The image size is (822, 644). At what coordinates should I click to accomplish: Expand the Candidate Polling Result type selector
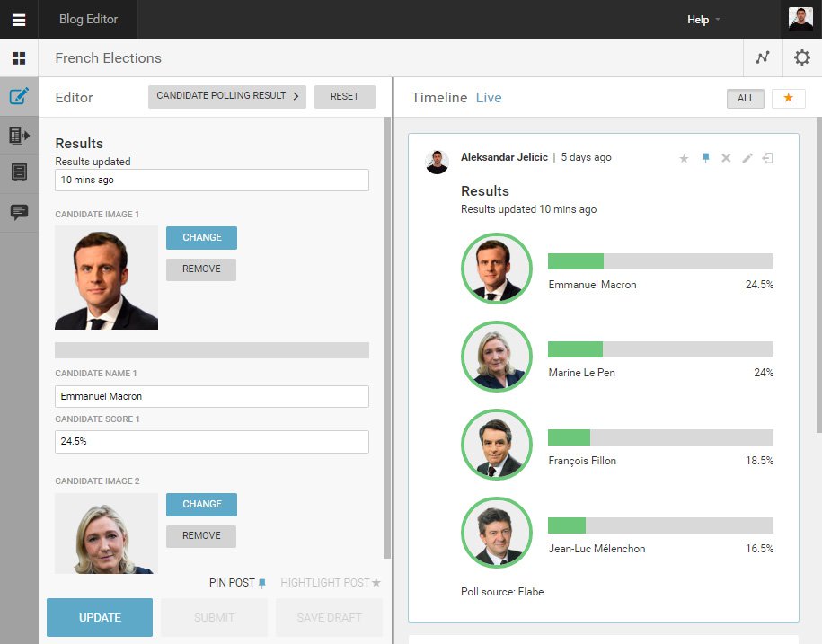(227, 96)
